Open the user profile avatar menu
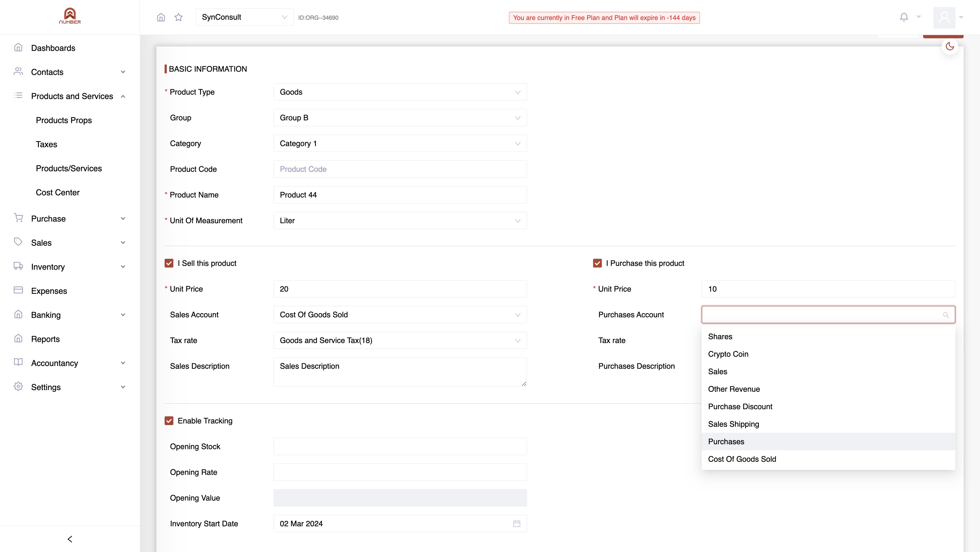980x552 pixels. click(x=944, y=18)
